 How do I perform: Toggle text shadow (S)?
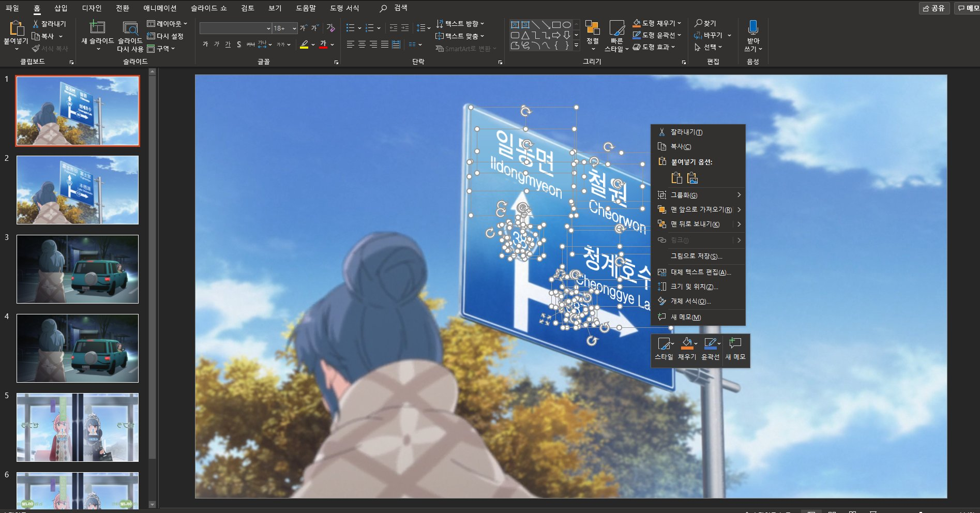coord(239,44)
